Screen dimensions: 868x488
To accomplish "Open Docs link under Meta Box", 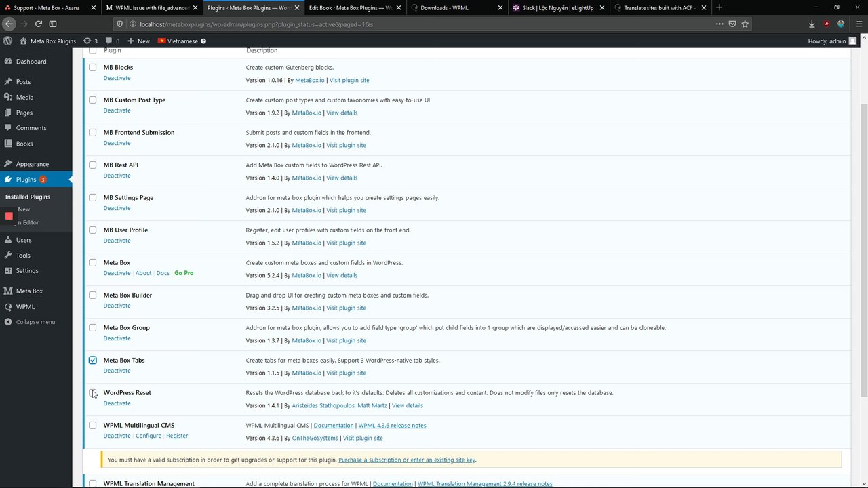I will coord(163,273).
